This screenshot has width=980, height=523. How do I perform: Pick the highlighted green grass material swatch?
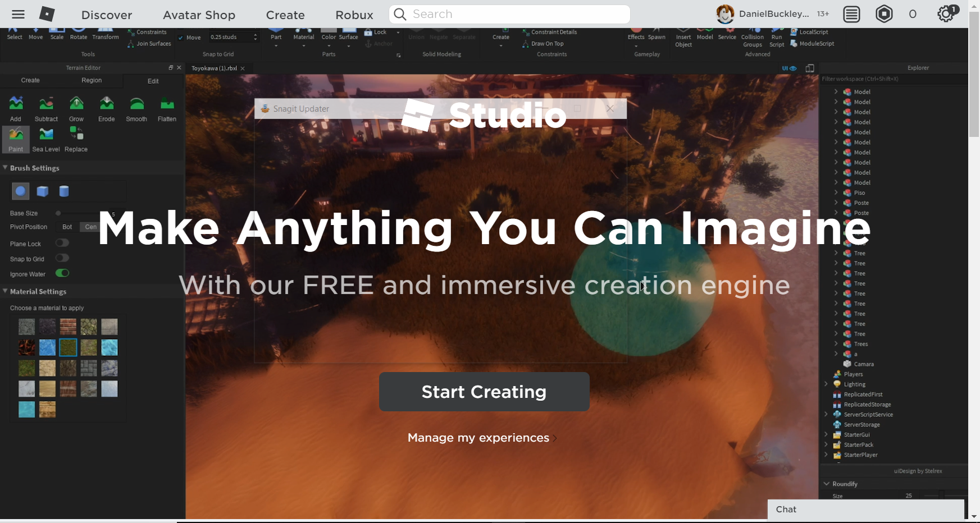click(68, 347)
